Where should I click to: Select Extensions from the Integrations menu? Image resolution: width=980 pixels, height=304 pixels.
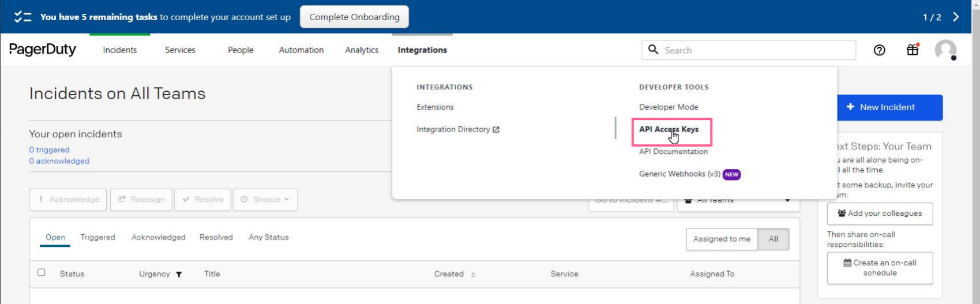(x=435, y=107)
